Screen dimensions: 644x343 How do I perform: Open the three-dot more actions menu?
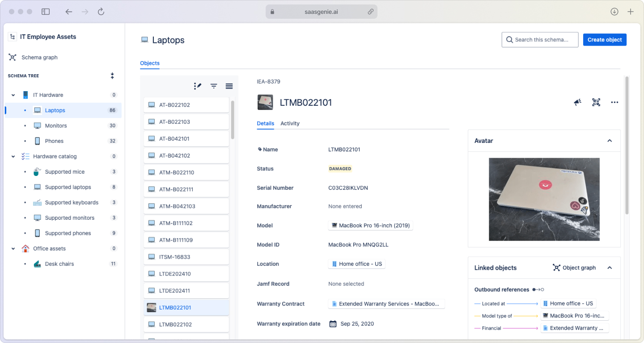[614, 102]
